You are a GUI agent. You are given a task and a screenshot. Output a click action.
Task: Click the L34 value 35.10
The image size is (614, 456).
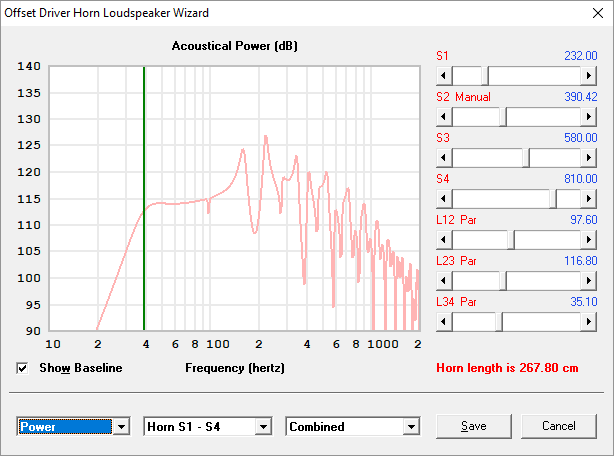583,302
